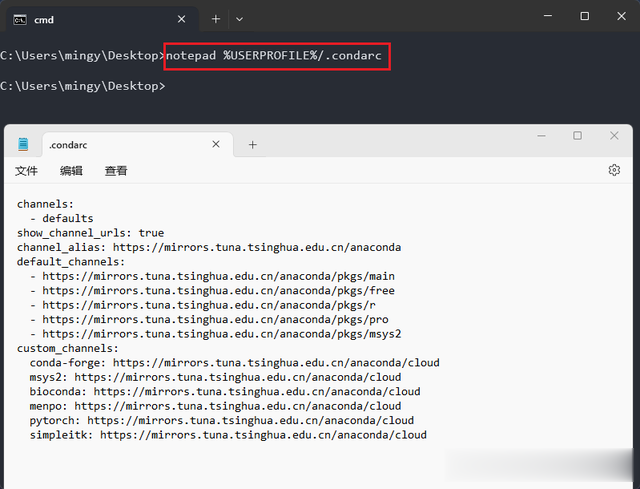Click the 'channel_alias:' line
This screenshot has width=640, height=489.
209,247
